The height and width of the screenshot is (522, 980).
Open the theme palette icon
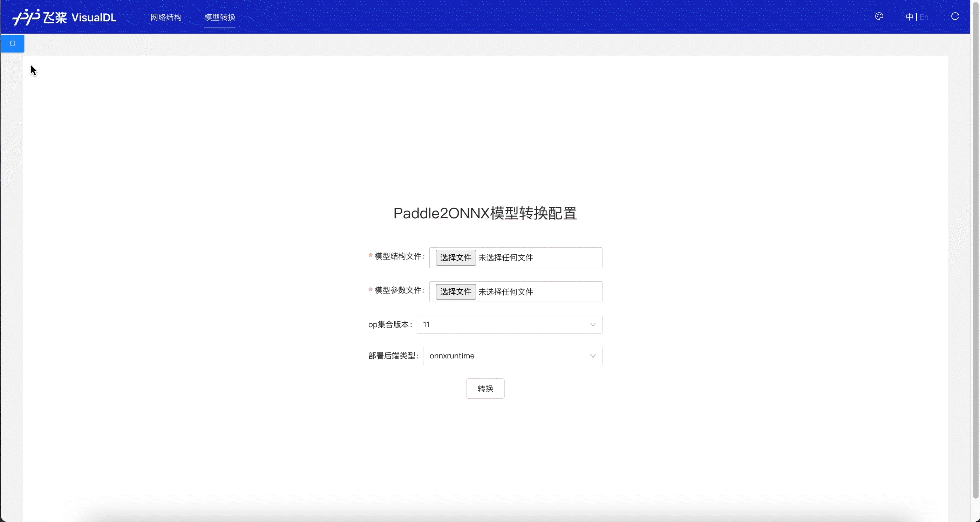(879, 16)
